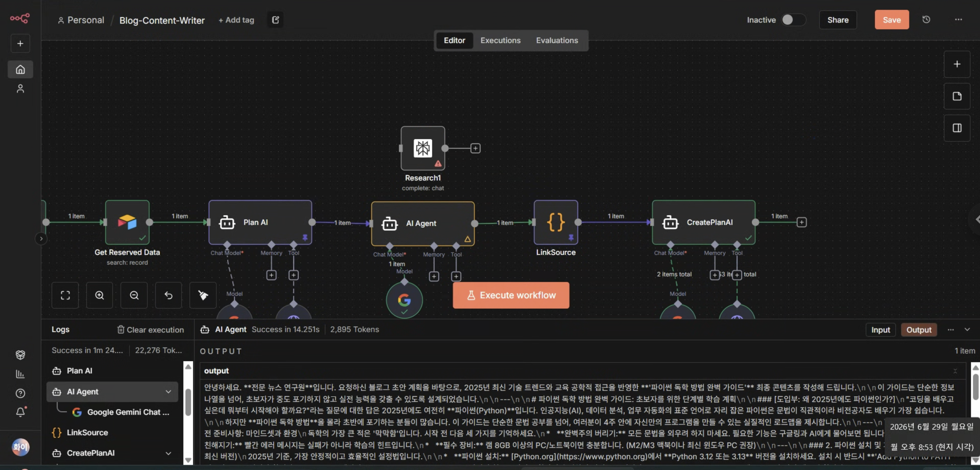
Task: Switch to the Executions tab
Action: click(x=500, y=40)
